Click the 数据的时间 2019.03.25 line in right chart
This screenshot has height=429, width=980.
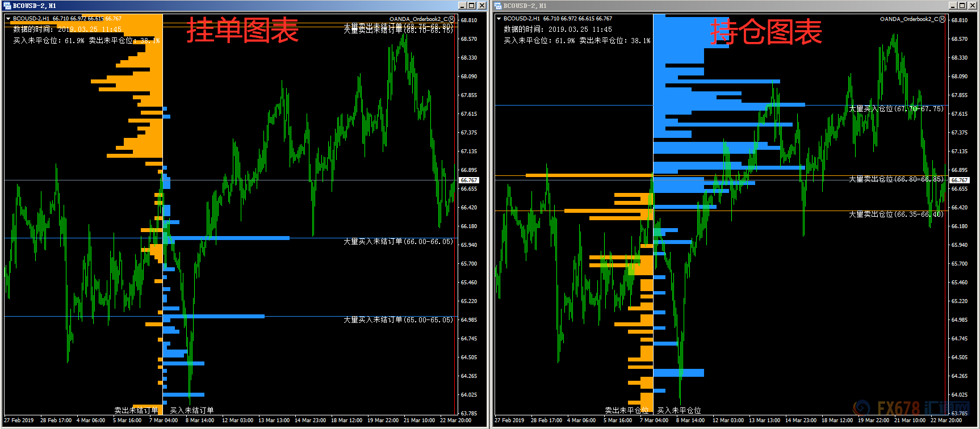pos(558,30)
